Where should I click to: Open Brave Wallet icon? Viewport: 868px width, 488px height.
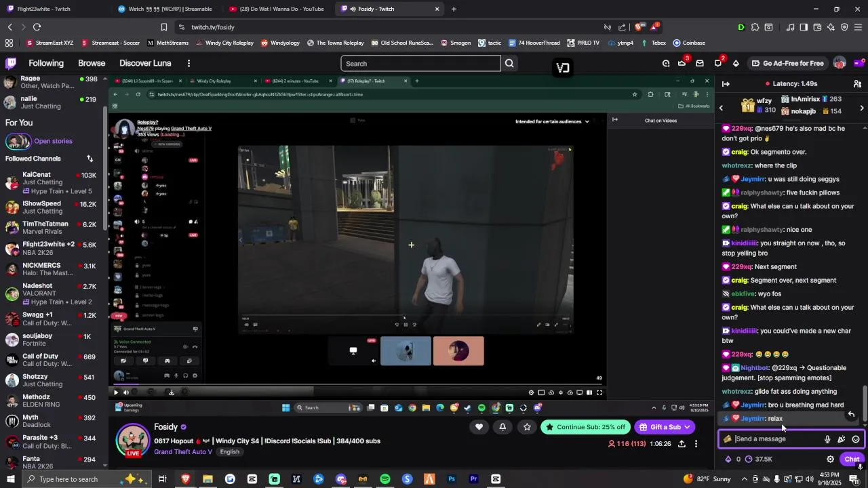point(817,27)
